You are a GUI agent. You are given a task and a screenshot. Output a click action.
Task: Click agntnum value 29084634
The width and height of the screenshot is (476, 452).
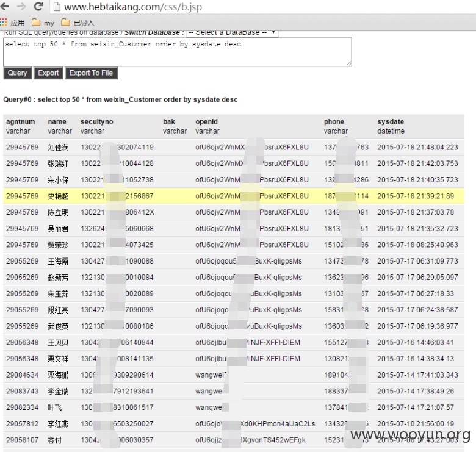(22, 375)
